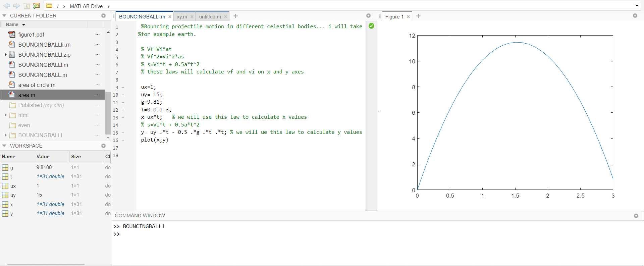Select the Published (my site) folder
The image size is (644, 266).
(x=41, y=105)
